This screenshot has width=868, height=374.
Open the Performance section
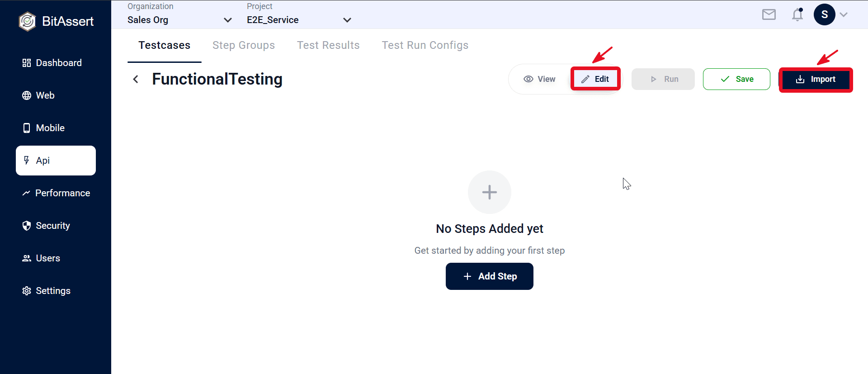tap(56, 193)
